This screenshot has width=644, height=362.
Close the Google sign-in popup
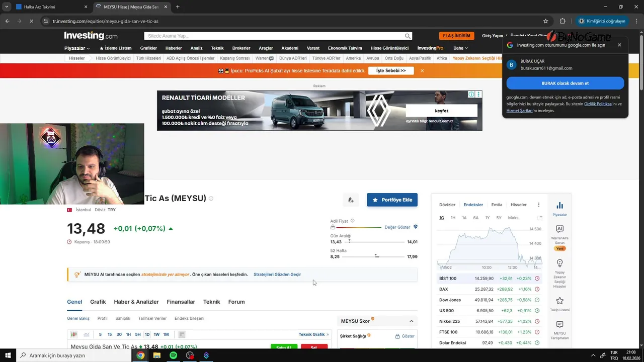tap(619, 45)
